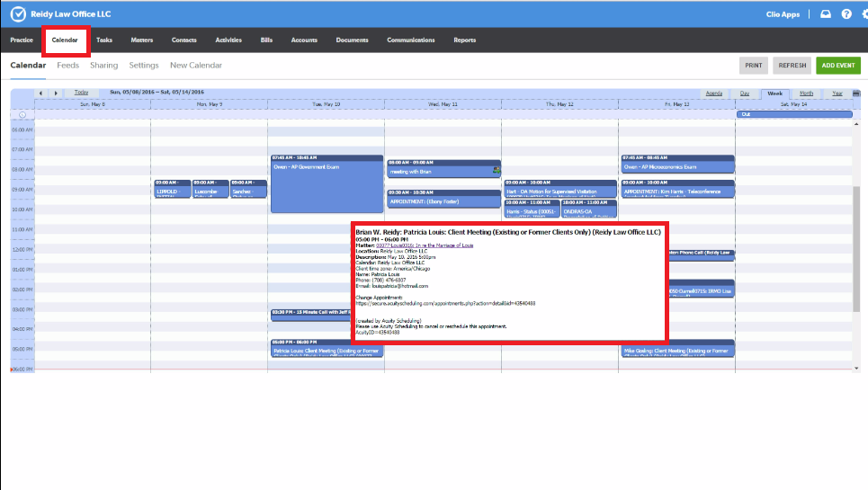Open the inbox tray icon

[826, 13]
